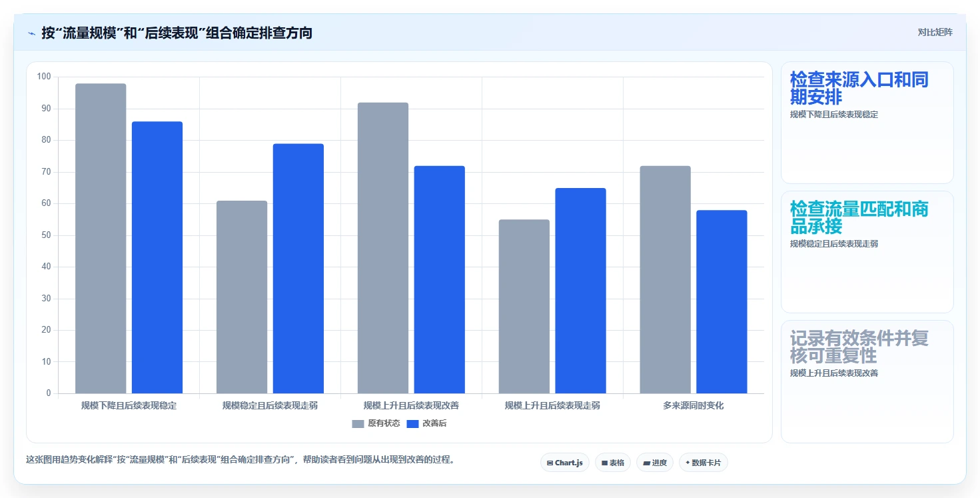Click the blue bar for 规模上升且后续表现改善
This screenshot has height=498, width=980.
(440, 279)
